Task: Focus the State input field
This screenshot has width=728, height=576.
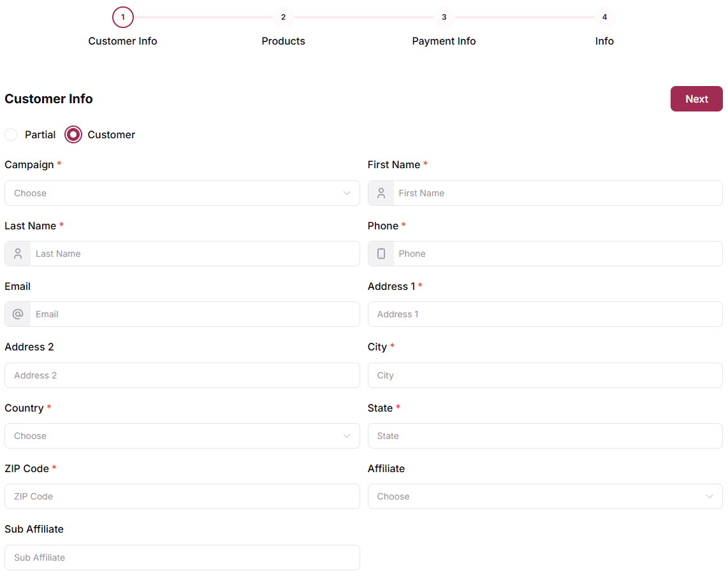Action: click(x=545, y=436)
